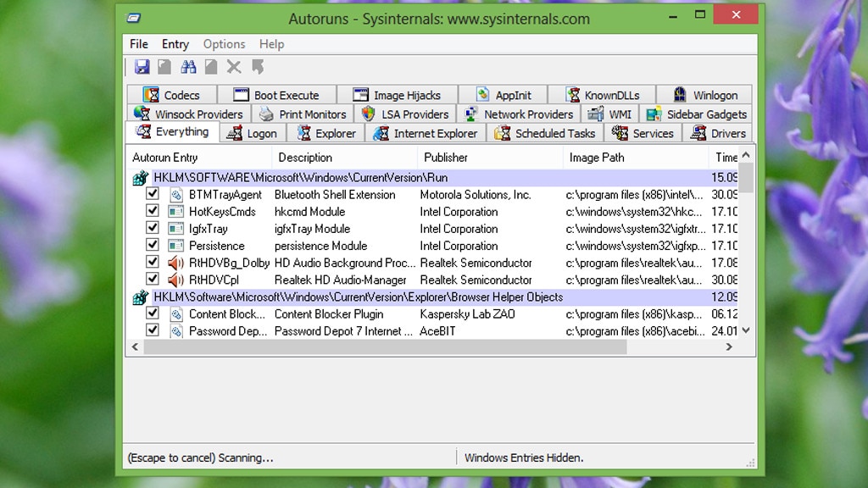Show the Internet Explorer tab

click(x=426, y=133)
